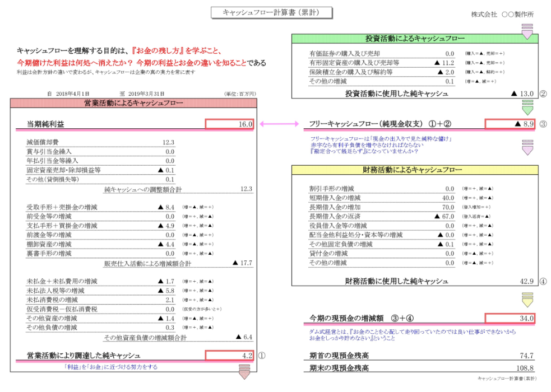Select the ▲13.0 investing total value
Screen dimensions: 551x392
pos(522,94)
